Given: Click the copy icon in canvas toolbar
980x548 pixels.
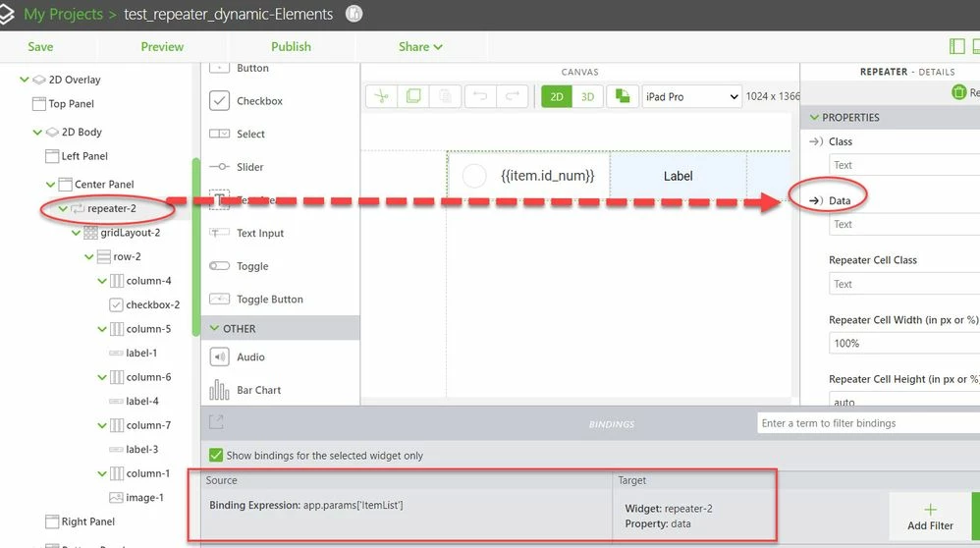Looking at the screenshot, I should [x=413, y=96].
